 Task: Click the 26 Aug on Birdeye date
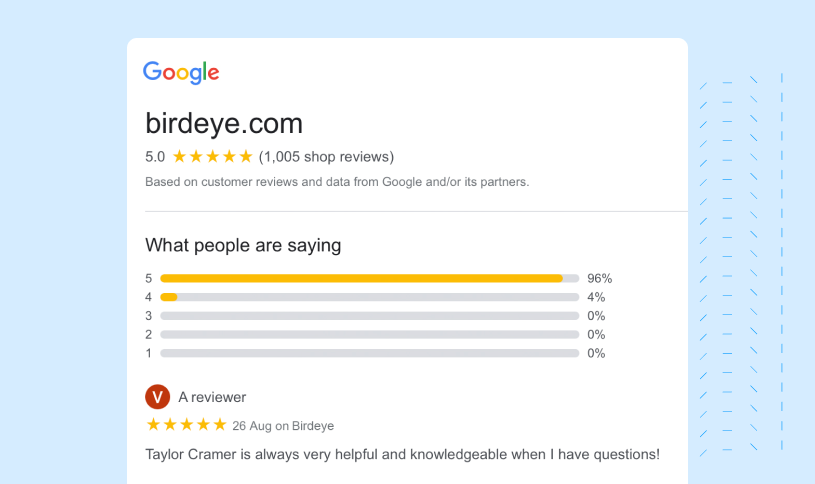coord(283,426)
